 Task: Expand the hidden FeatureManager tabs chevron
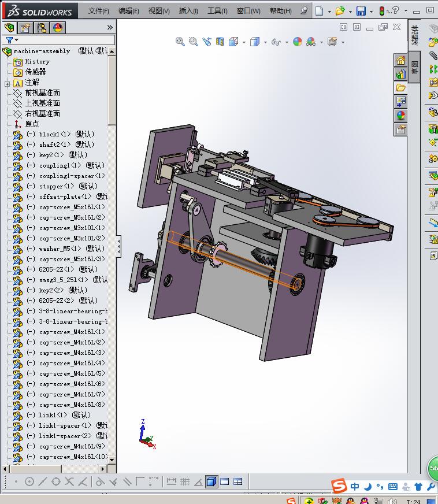click(x=110, y=28)
